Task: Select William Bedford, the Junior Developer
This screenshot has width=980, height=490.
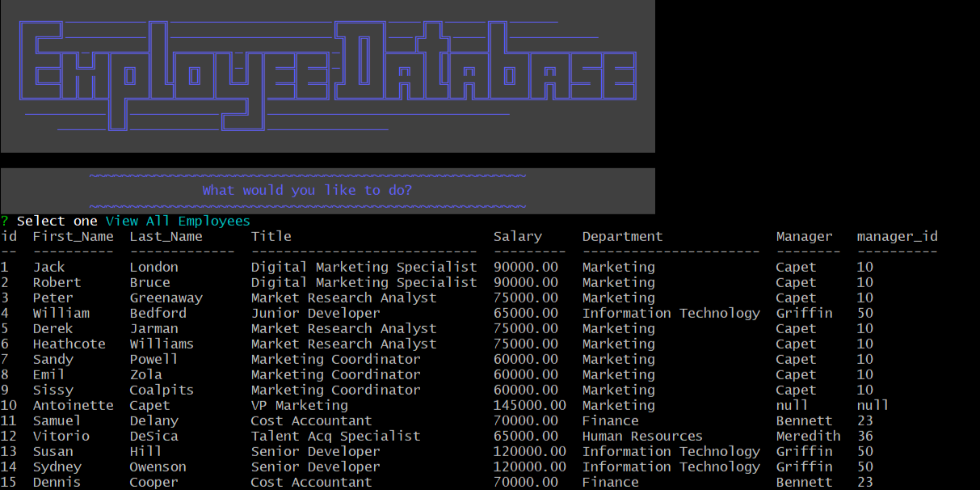Action: [242, 313]
